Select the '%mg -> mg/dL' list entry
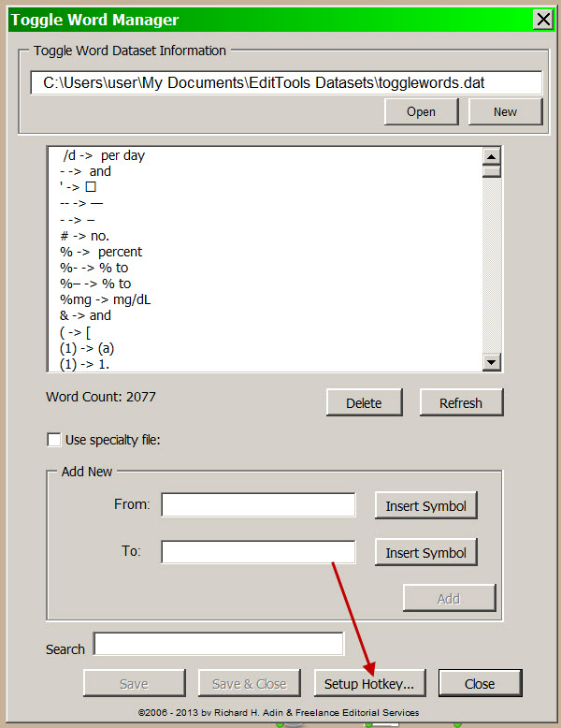This screenshot has width=561, height=728. 105,299
